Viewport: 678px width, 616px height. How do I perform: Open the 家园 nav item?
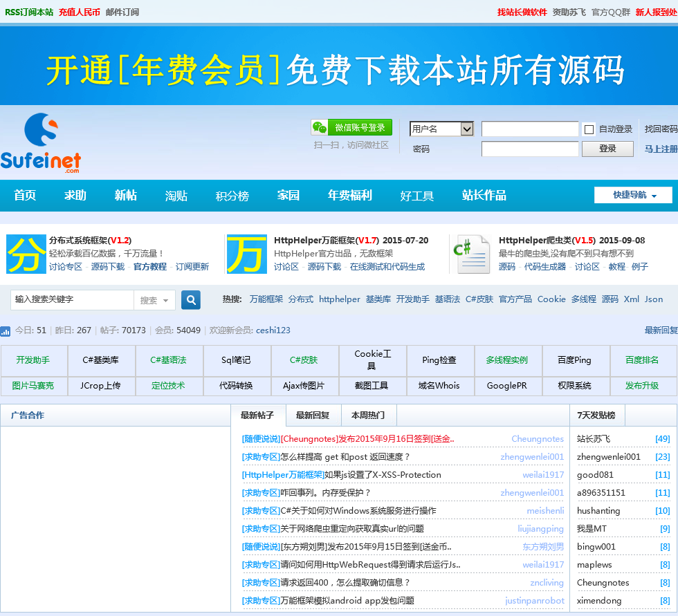click(288, 195)
